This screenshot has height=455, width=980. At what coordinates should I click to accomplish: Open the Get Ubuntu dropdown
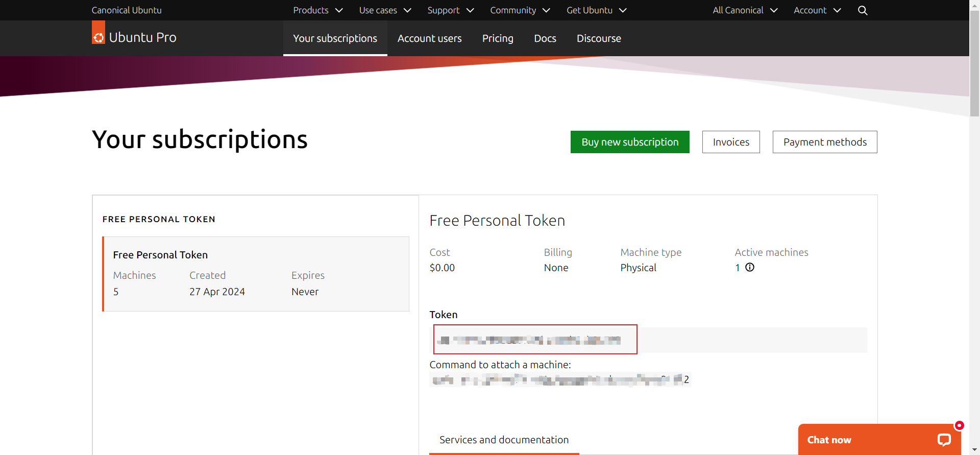coord(596,10)
